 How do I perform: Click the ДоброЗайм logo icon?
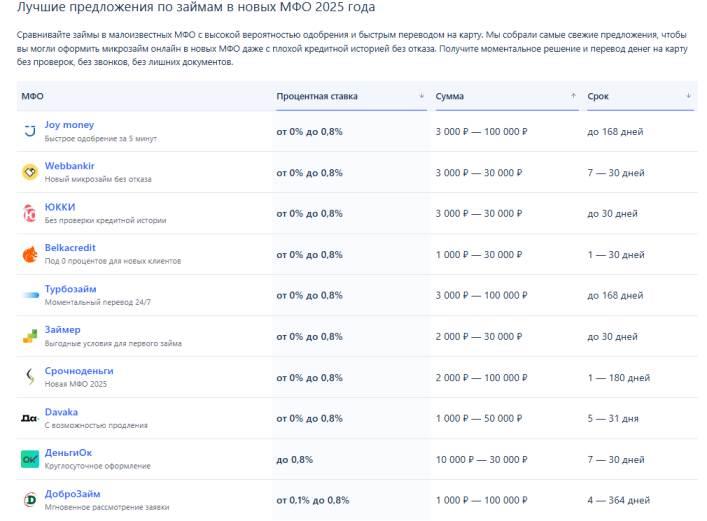pyautogui.click(x=29, y=499)
